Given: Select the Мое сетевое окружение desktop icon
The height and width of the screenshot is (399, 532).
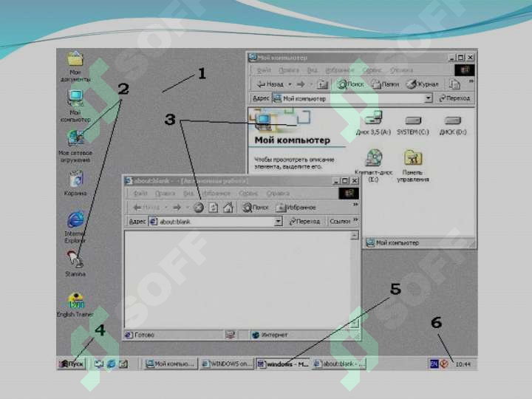Looking at the screenshot, I should coord(75,146).
